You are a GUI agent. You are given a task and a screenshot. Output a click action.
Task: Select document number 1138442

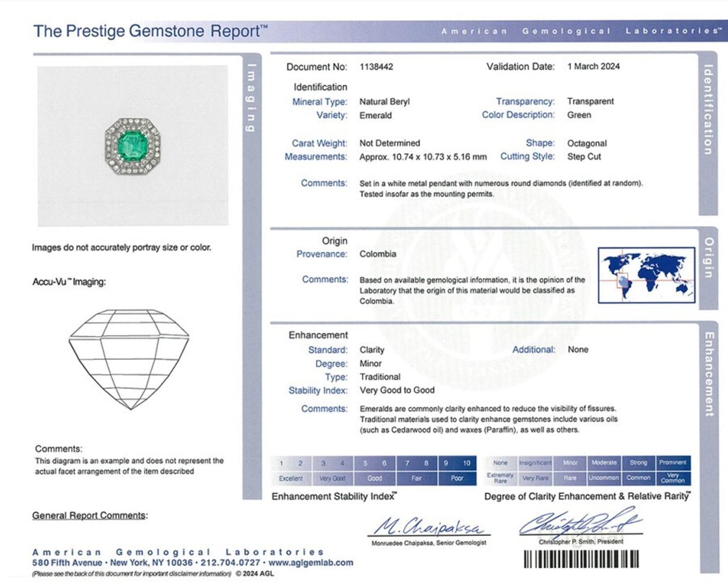click(376, 67)
